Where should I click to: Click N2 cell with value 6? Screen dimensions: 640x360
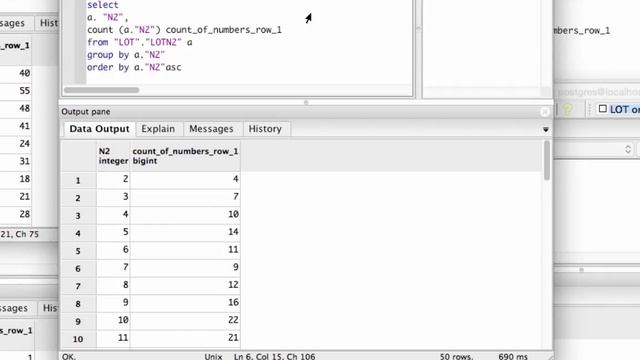(x=113, y=250)
